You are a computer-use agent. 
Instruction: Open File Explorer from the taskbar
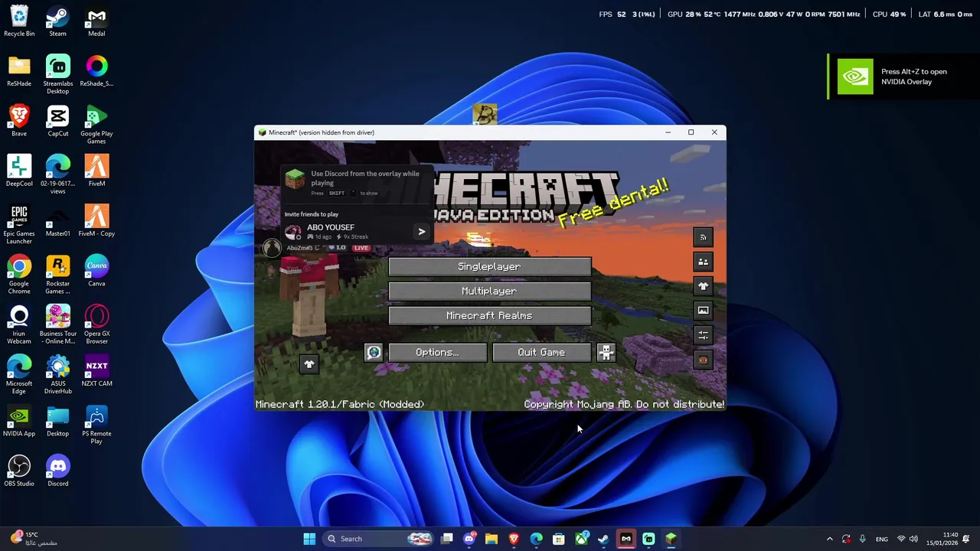click(x=492, y=539)
